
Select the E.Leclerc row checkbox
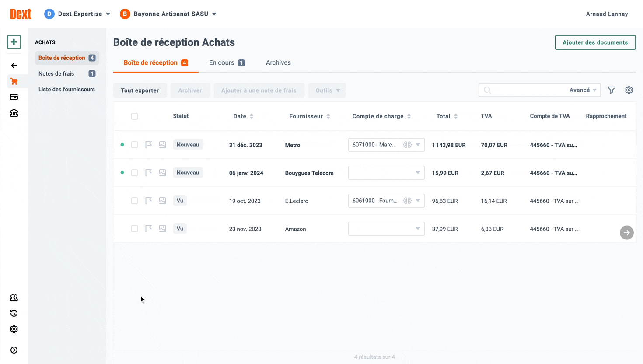point(135,201)
